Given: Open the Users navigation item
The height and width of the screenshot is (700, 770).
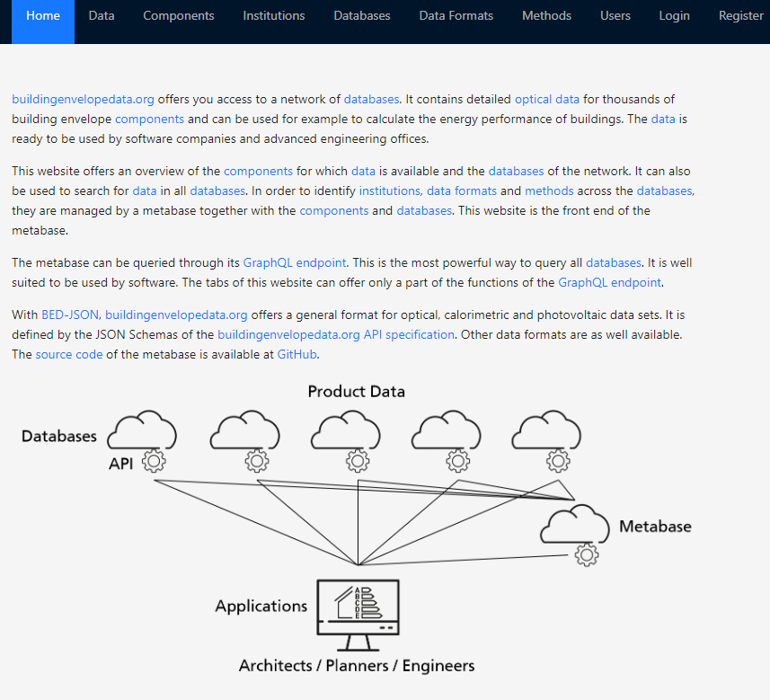Looking at the screenshot, I should [615, 15].
